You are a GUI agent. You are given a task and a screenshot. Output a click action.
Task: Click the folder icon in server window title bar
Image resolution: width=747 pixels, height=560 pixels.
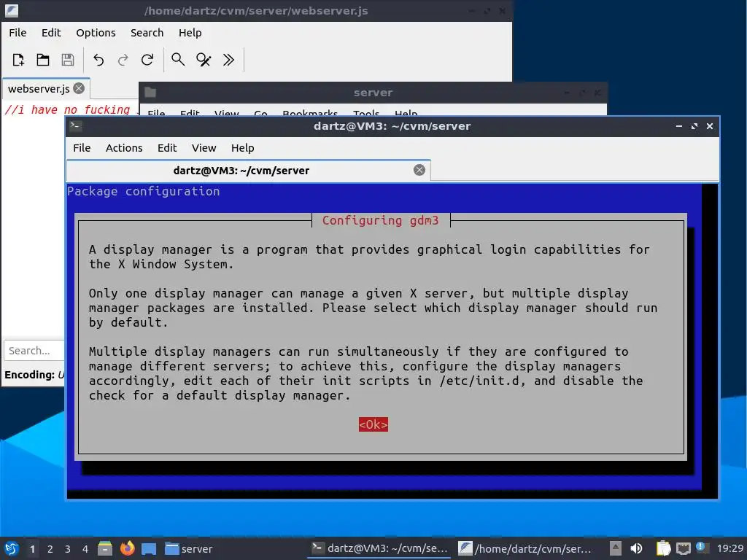tap(150, 93)
